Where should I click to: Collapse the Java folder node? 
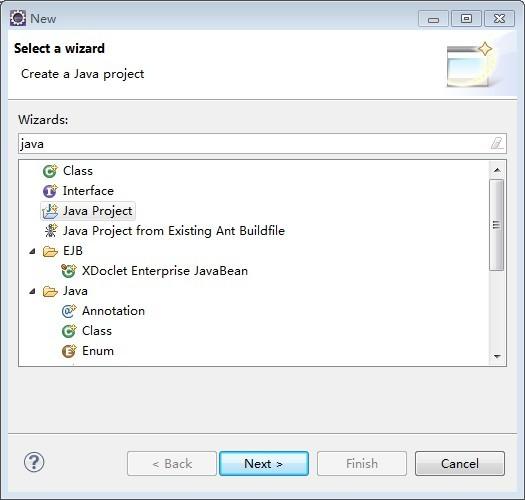(32, 291)
